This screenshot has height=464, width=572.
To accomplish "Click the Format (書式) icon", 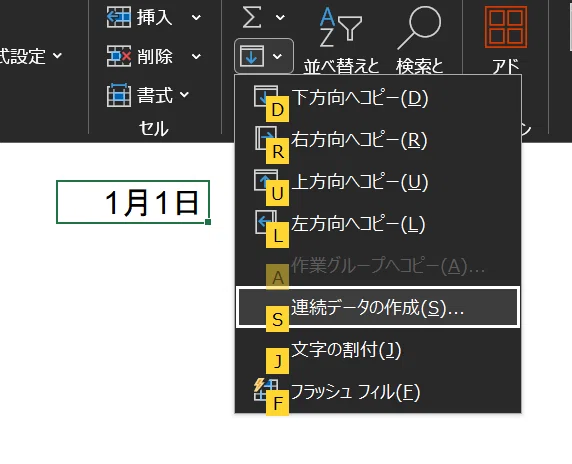I will click(x=119, y=95).
